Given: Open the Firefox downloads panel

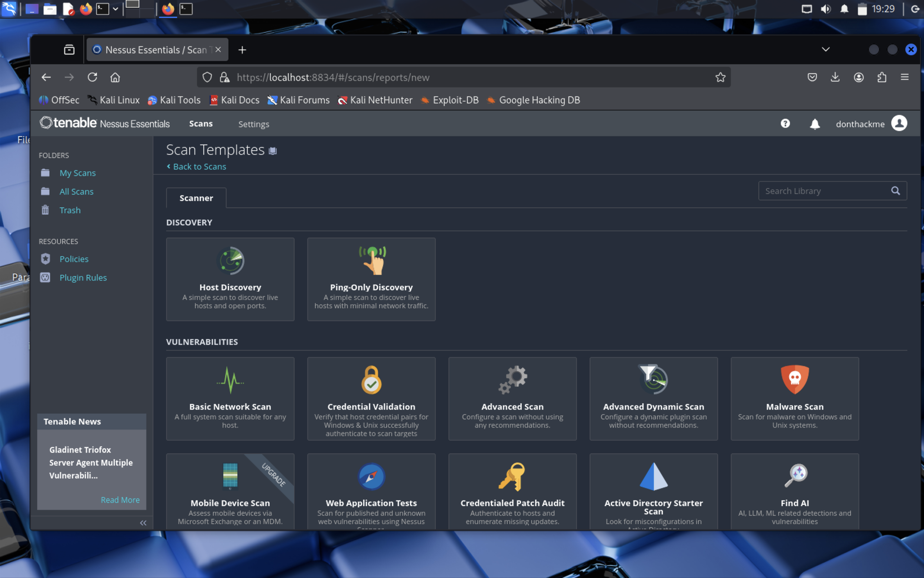Looking at the screenshot, I should (x=835, y=77).
